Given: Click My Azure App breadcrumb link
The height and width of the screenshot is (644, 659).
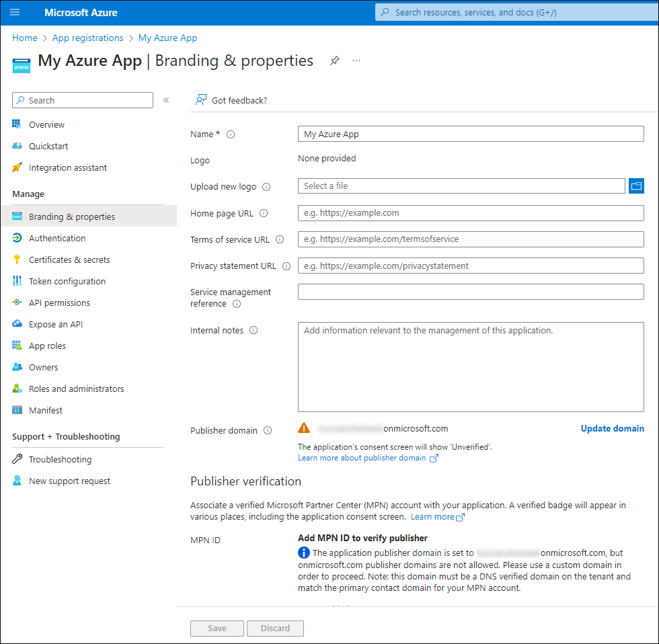Looking at the screenshot, I should pos(167,38).
